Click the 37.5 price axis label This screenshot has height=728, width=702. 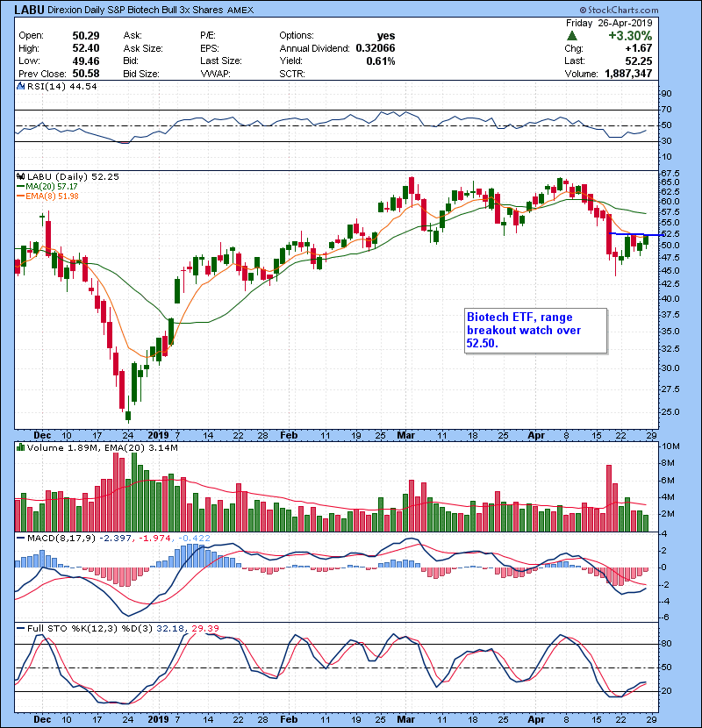[x=670, y=315]
